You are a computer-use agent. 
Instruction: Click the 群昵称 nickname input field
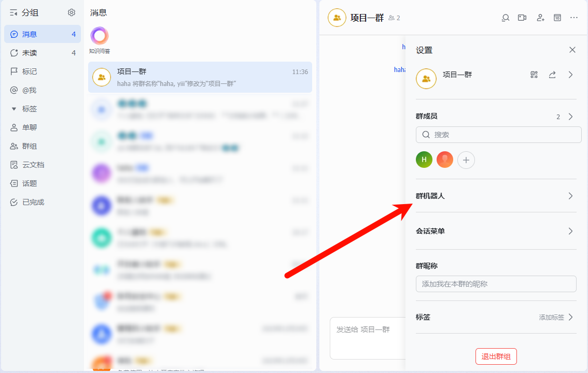(496, 284)
